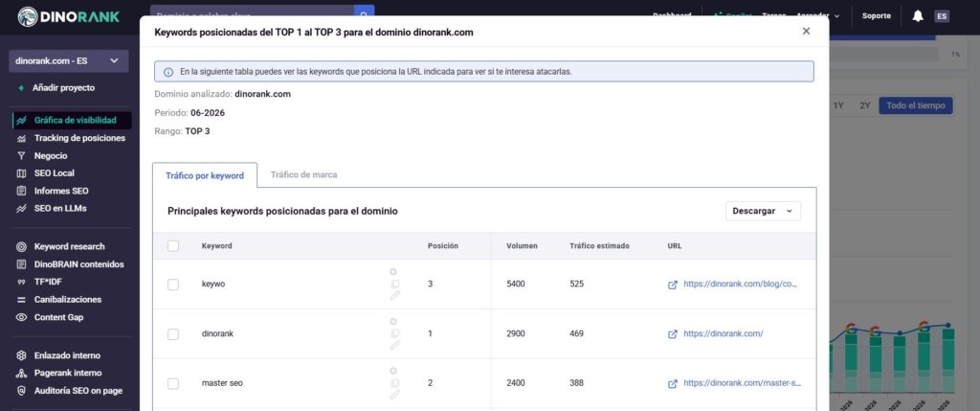Image resolution: width=980 pixels, height=411 pixels.
Task: Click the pencil edit icon in dinorank row
Action: point(394,345)
